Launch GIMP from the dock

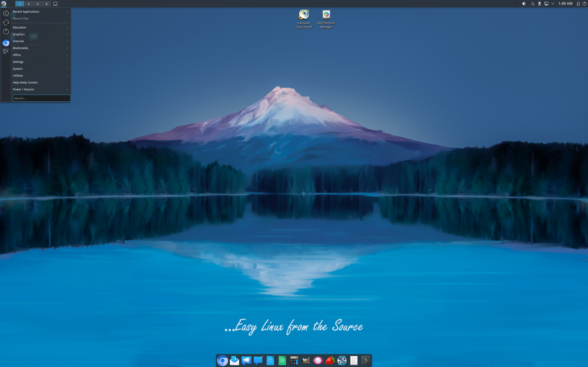[x=306, y=360]
